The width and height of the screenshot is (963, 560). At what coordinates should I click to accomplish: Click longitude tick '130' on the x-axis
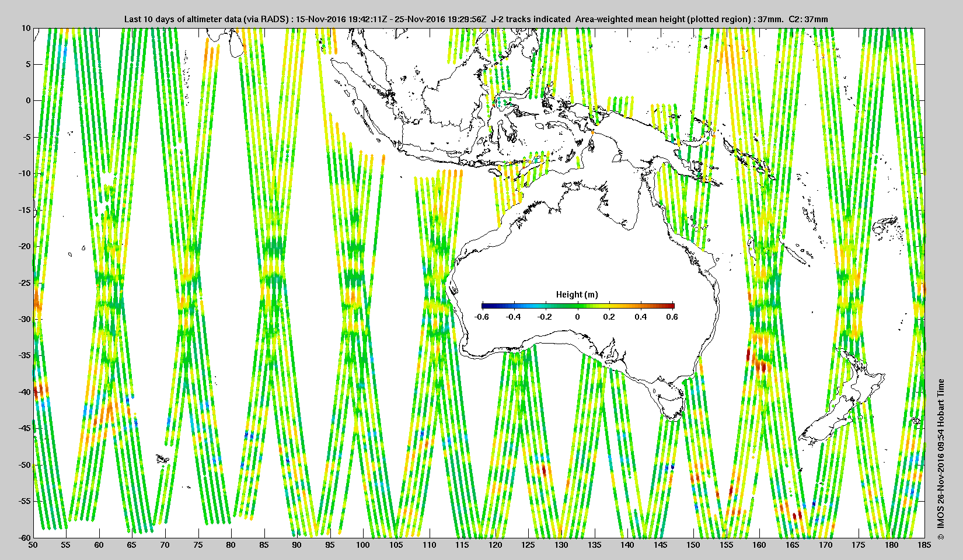click(x=561, y=545)
